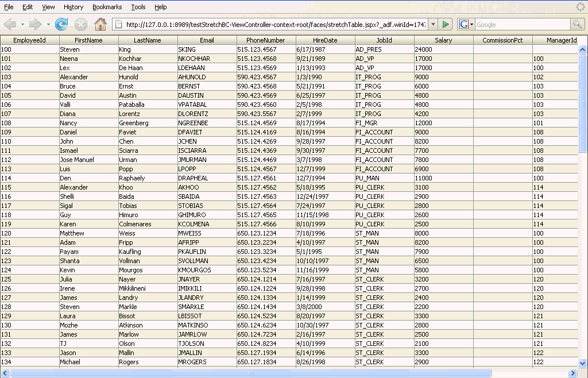588x378 pixels.
Task: Open the search engine chooser dropdown
Action: [x=472, y=25]
